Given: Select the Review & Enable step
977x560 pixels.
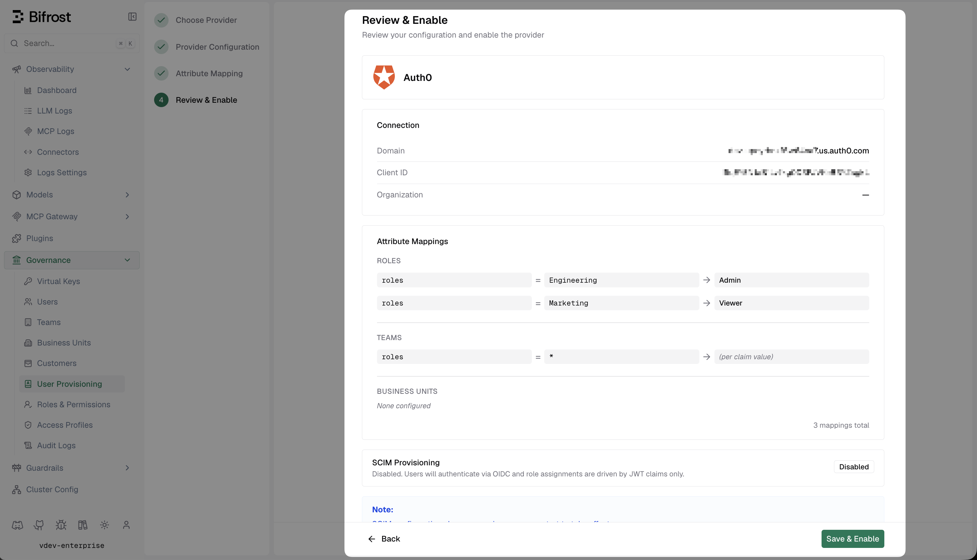Looking at the screenshot, I should 196,100.
